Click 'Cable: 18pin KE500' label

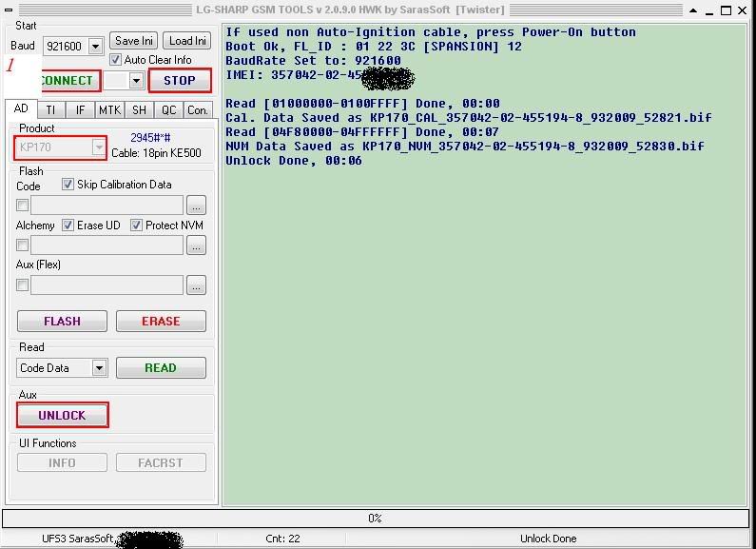point(156,153)
